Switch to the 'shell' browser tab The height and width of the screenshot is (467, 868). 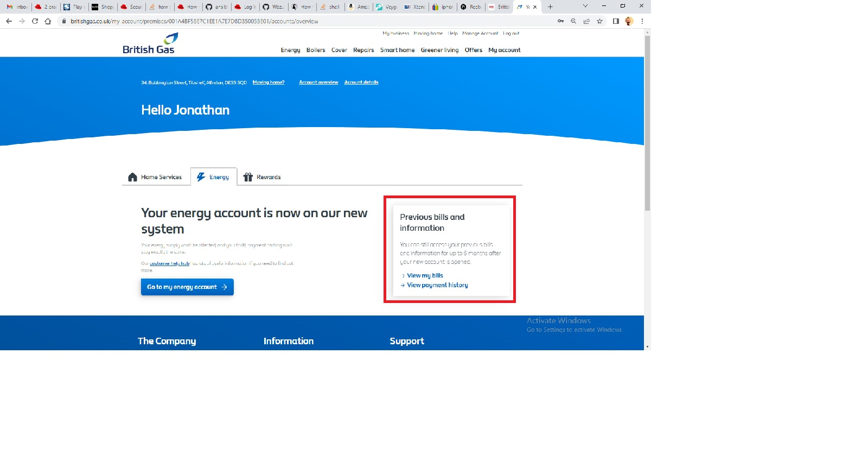click(x=330, y=7)
